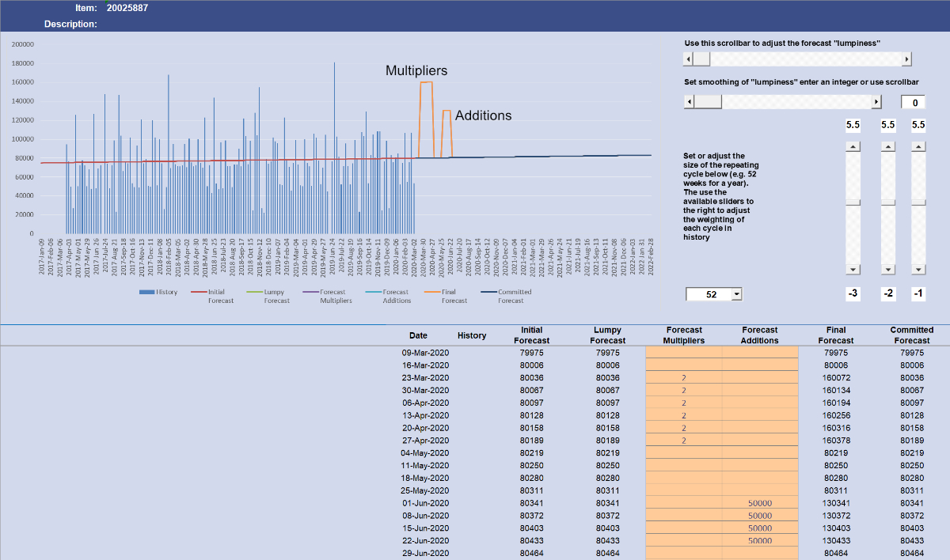Click the -3 weighting value below the first spinner
Screen dimensions: 950x560
pos(853,293)
